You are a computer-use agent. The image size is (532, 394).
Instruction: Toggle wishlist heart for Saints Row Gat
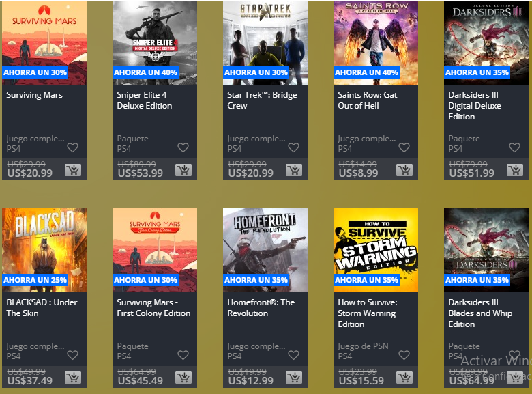[404, 147]
